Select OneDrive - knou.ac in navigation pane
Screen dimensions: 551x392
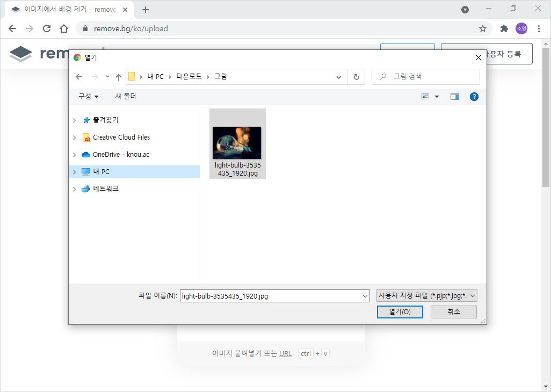[121, 155]
